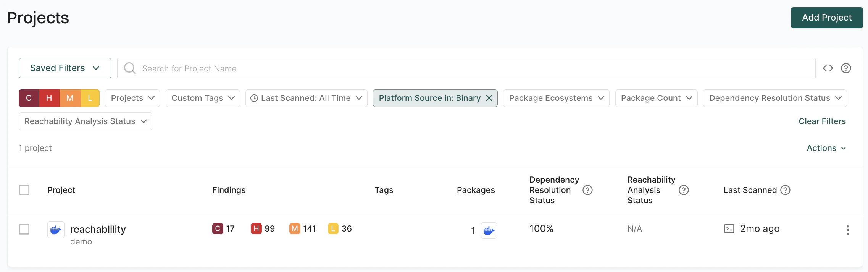Check the reachablility project row checkbox

coord(24,229)
